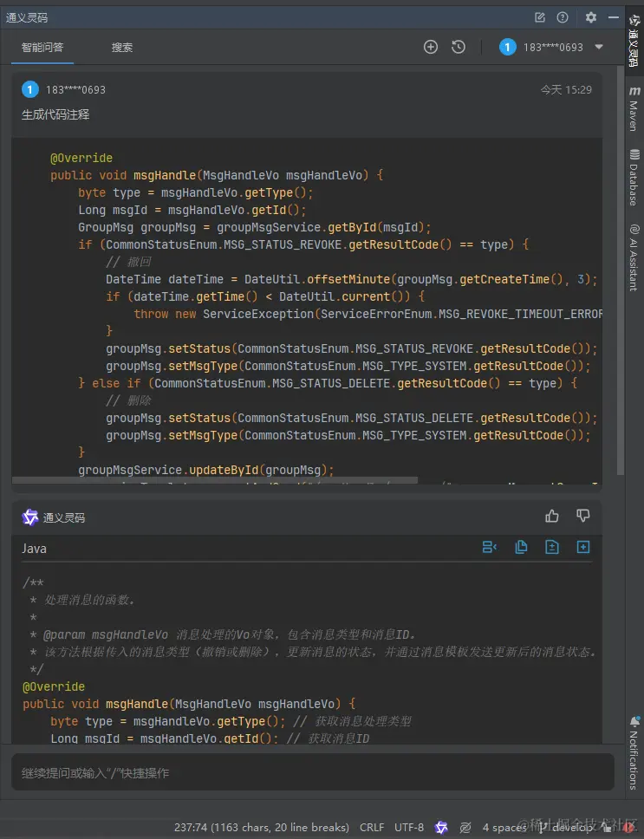644x839 pixels.
Task: Dislike the answer with the thumbs-down icon
Action: click(583, 516)
